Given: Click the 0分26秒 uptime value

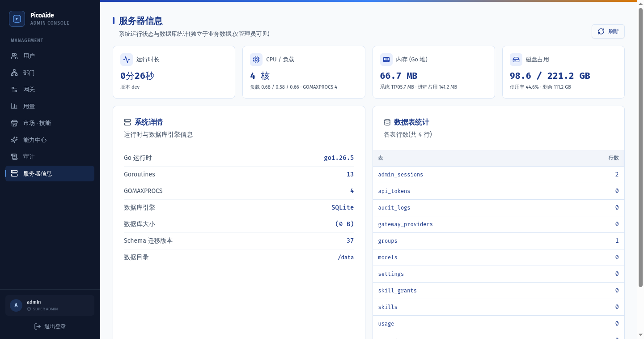Looking at the screenshot, I should tap(137, 76).
